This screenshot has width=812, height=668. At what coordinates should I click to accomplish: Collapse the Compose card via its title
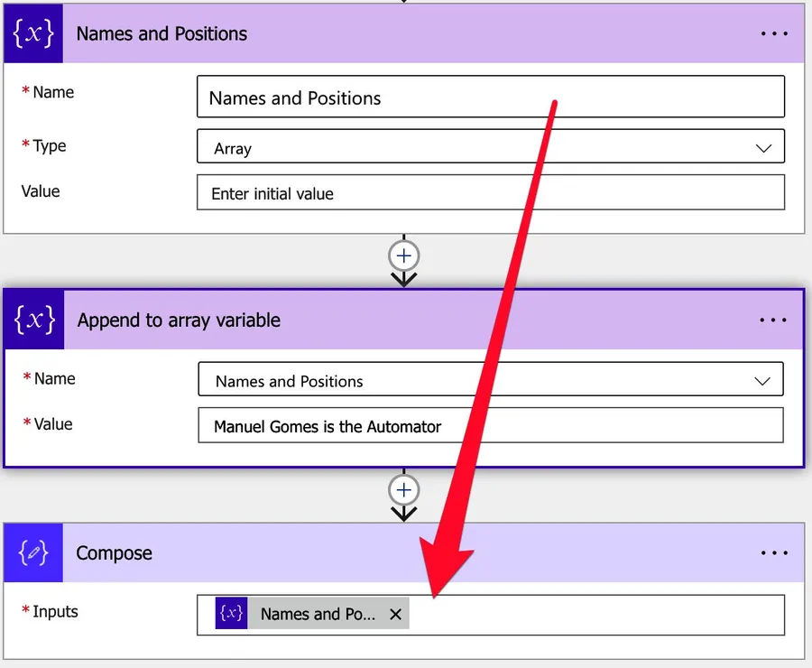(x=114, y=553)
